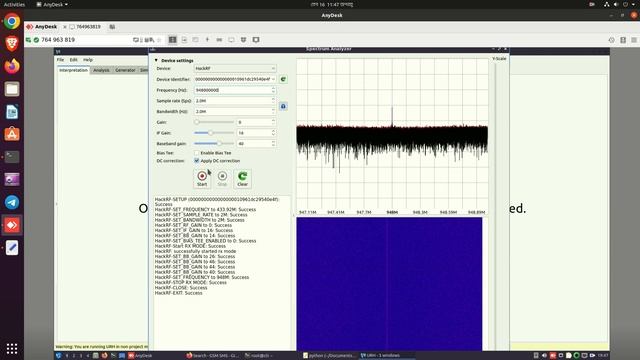Screen dimensions: 640x360
Task: Switch to the Analysis tab
Action: tap(101, 70)
